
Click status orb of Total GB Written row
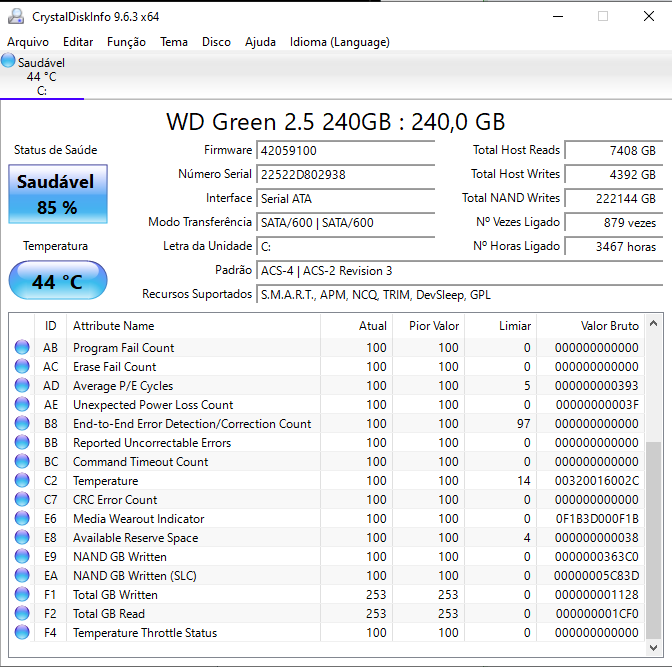pos(22,594)
